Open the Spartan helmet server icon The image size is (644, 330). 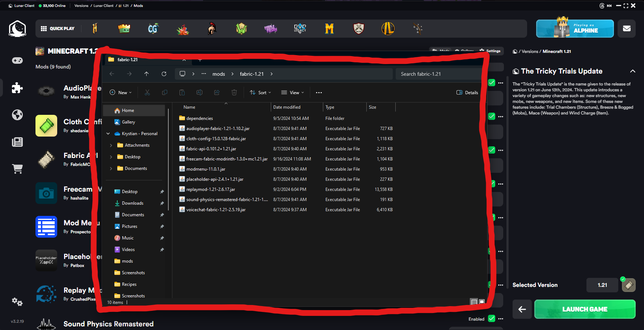click(x=212, y=28)
